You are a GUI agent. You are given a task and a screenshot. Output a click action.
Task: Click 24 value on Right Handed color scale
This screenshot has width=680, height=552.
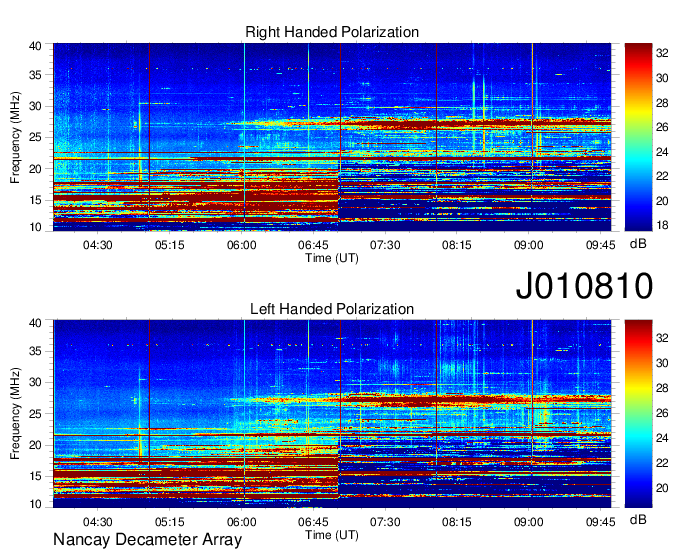662,152
